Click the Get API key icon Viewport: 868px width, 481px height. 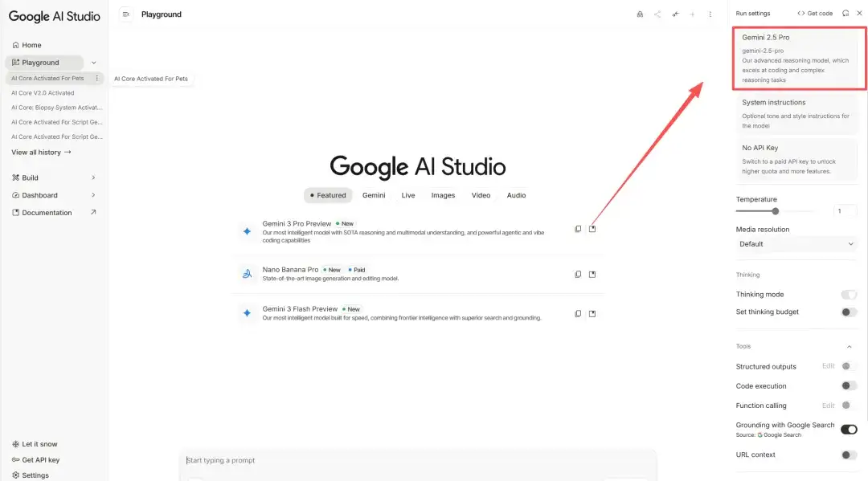click(x=15, y=459)
